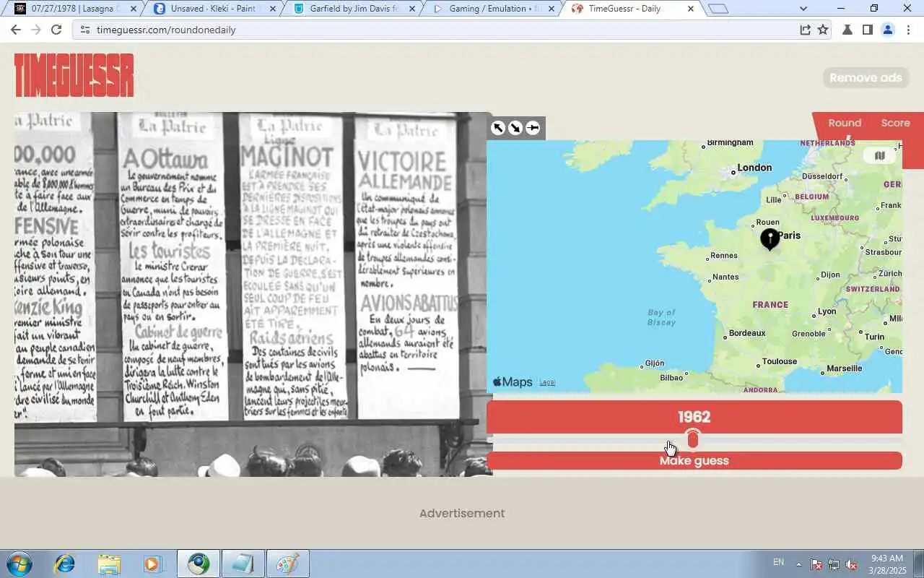Click the network tray icon
Screen dimensions: 924x578
(834, 564)
